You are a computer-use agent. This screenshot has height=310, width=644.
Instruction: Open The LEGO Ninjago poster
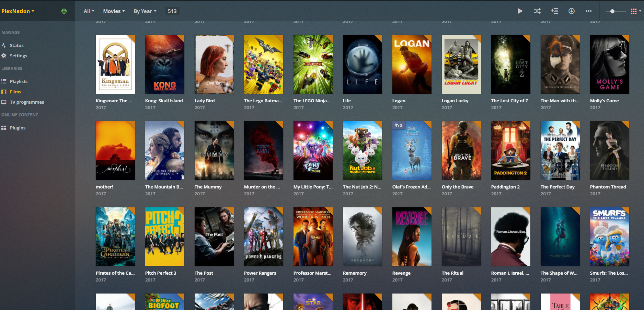(313, 64)
